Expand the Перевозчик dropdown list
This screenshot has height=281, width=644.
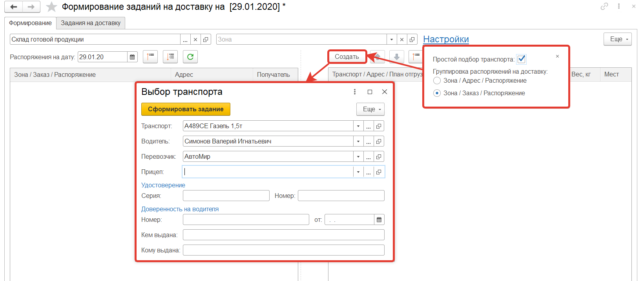tap(358, 157)
